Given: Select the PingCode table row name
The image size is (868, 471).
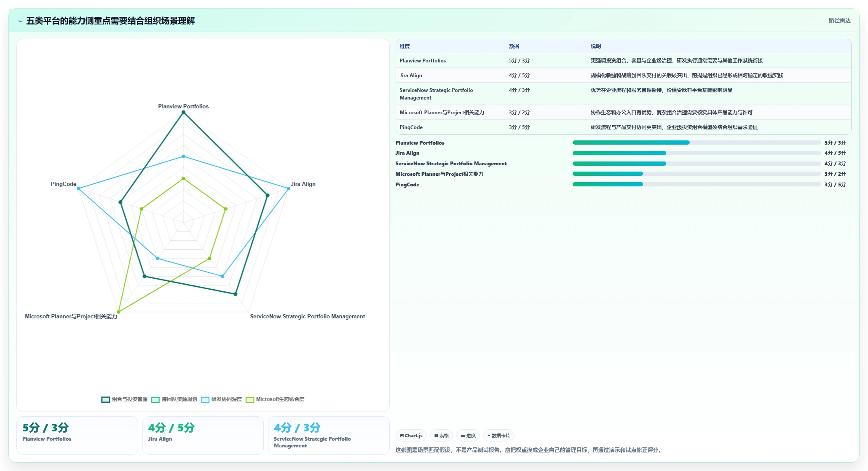Looking at the screenshot, I should point(411,127).
